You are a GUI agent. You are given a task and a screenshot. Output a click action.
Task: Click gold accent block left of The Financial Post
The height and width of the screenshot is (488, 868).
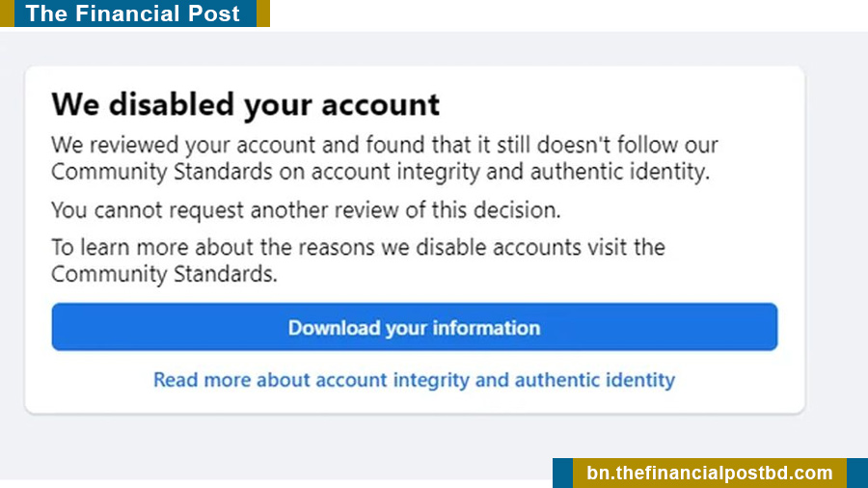tap(7, 14)
